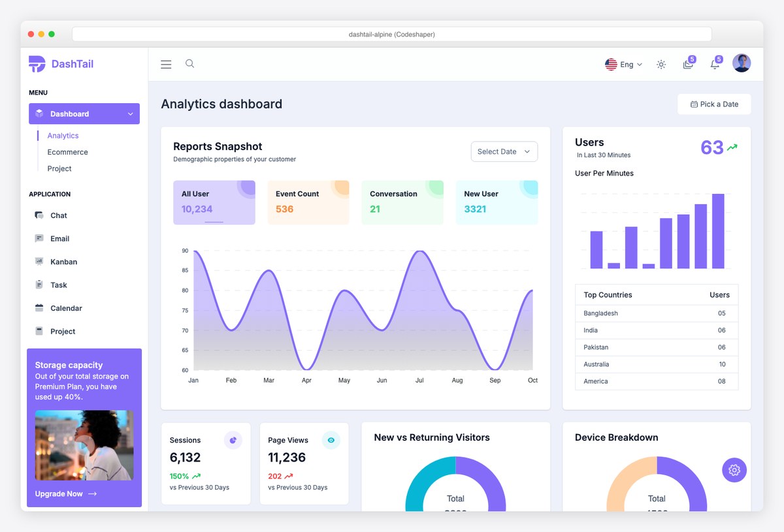Select the Conversation stat card

tap(402, 202)
